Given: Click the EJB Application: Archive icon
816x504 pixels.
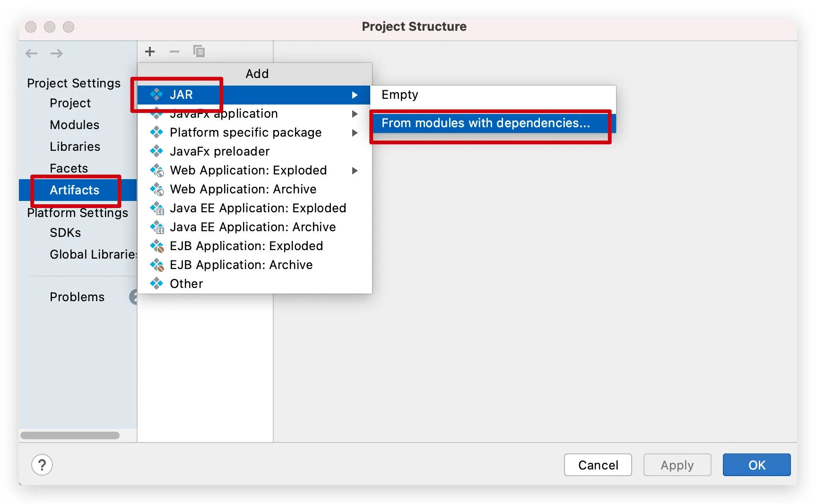Looking at the screenshot, I should click(x=157, y=265).
